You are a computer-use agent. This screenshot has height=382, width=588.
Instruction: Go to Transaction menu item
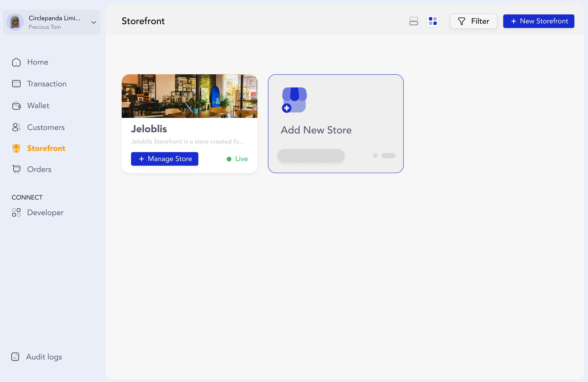coord(47,84)
